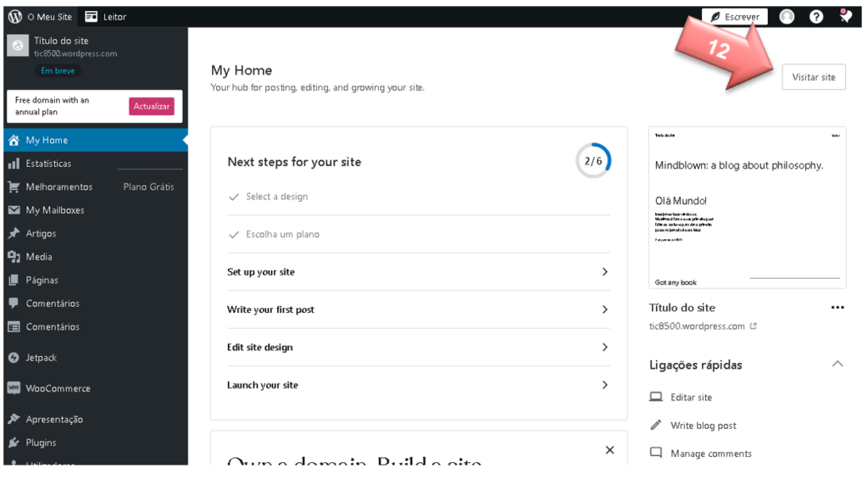Open the notifications icon in top bar
The width and height of the screenshot is (868, 479).
[x=845, y=16]
